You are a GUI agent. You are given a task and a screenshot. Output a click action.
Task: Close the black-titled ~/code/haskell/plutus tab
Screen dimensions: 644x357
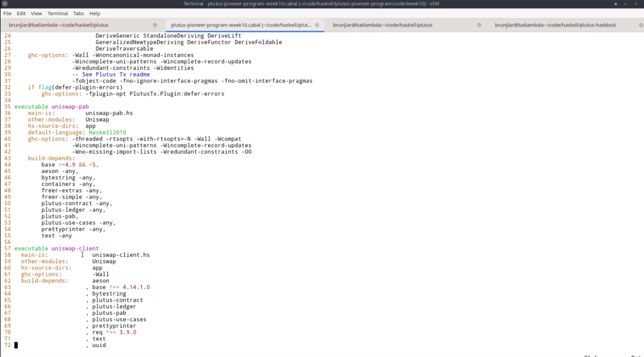tap(479, 25)
